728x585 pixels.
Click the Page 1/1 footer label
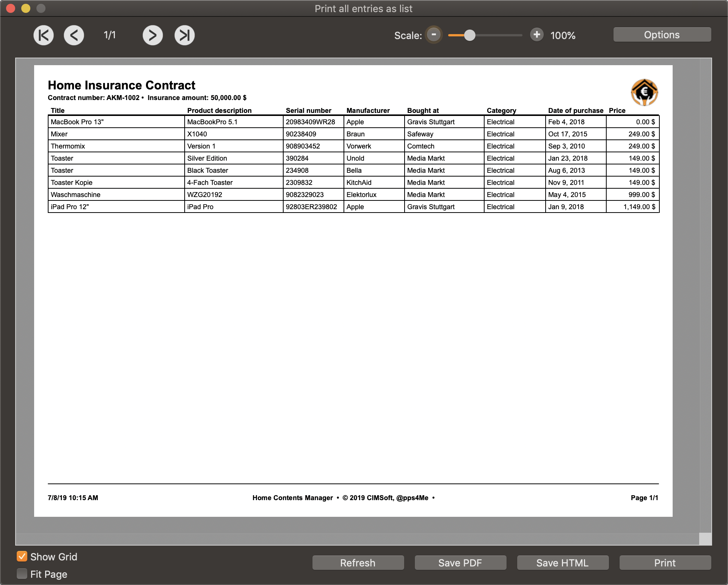(644, 498)
